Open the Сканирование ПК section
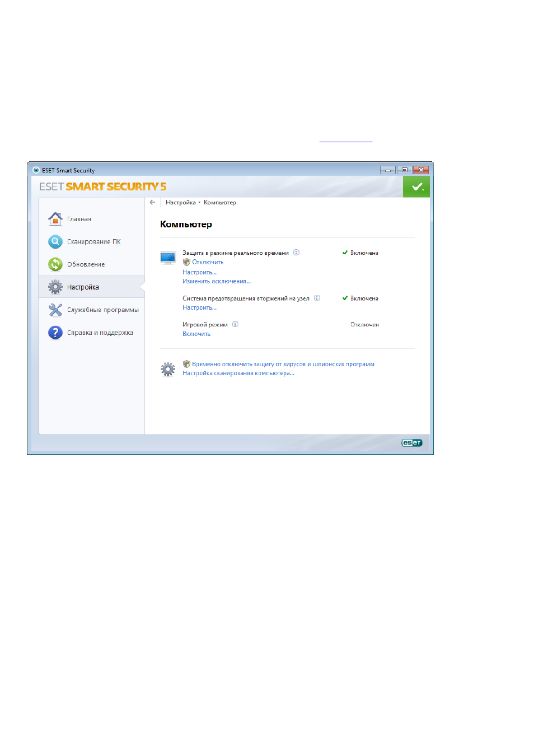The width and height of the screenshot is (534, 756). [x=93, y=242]
